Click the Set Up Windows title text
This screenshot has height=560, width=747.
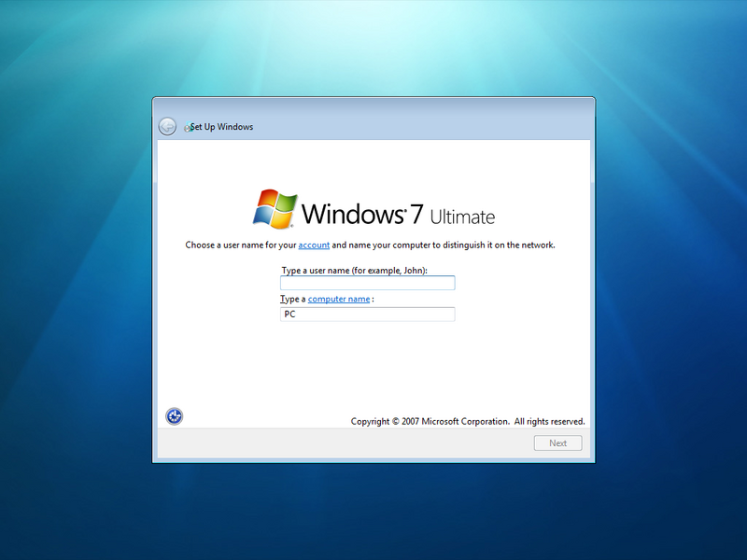(222, 127)
